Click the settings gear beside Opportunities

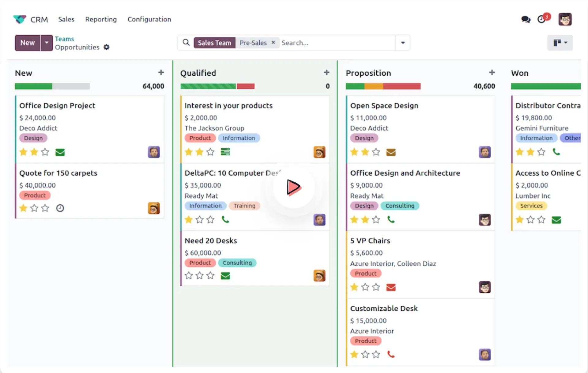click(x=106, y=47)
